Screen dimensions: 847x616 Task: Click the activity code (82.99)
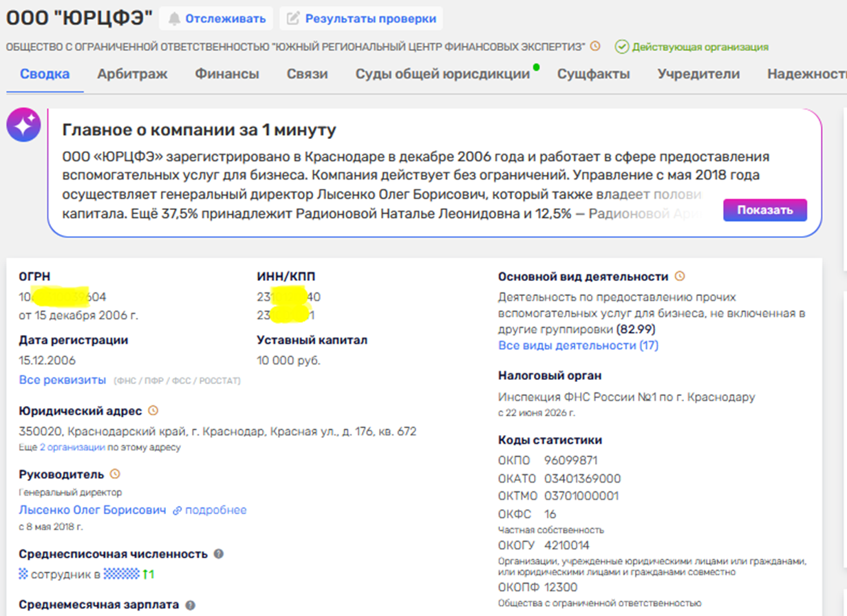click(636, 329)
